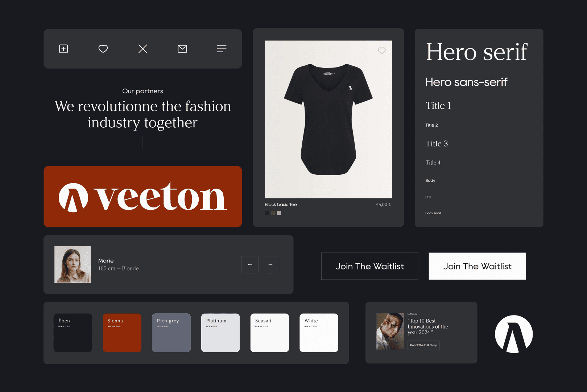Click the Title 2 text sample
The width and height of the screenshot is (587, 392).
pyautogui.click(x=431, y=125)
